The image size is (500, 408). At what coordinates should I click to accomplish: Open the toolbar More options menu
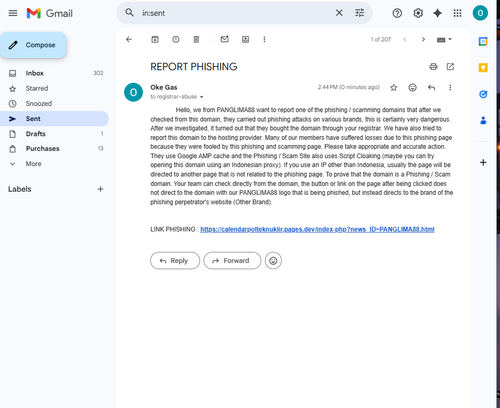tap(264, 39)
